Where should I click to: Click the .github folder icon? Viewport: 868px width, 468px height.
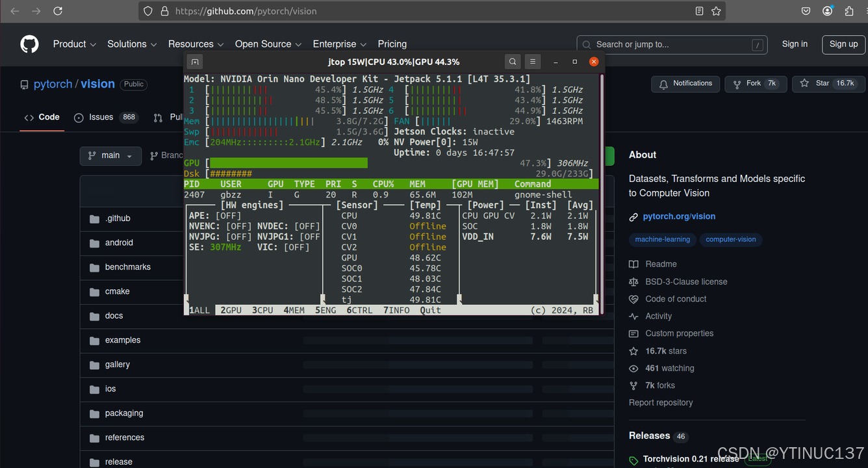click(94, 219)
